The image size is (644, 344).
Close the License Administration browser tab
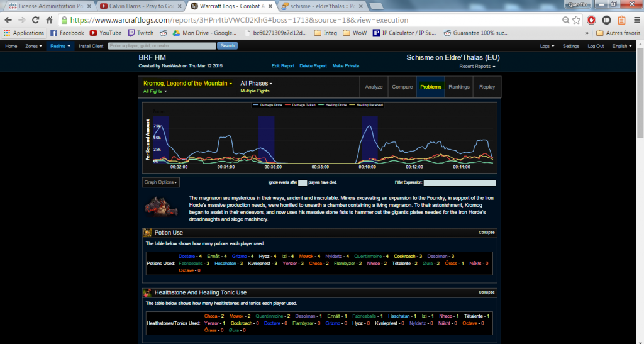click(x=91, y=6)
